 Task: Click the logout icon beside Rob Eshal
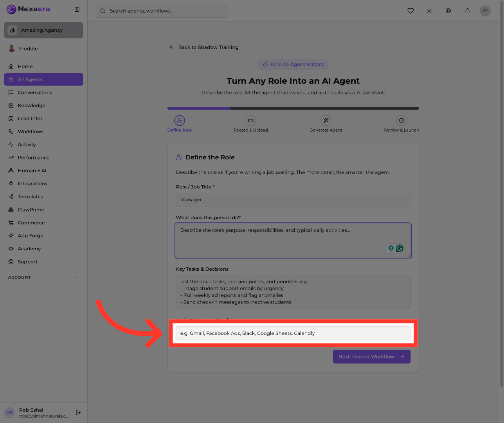(x=78, y=412)
